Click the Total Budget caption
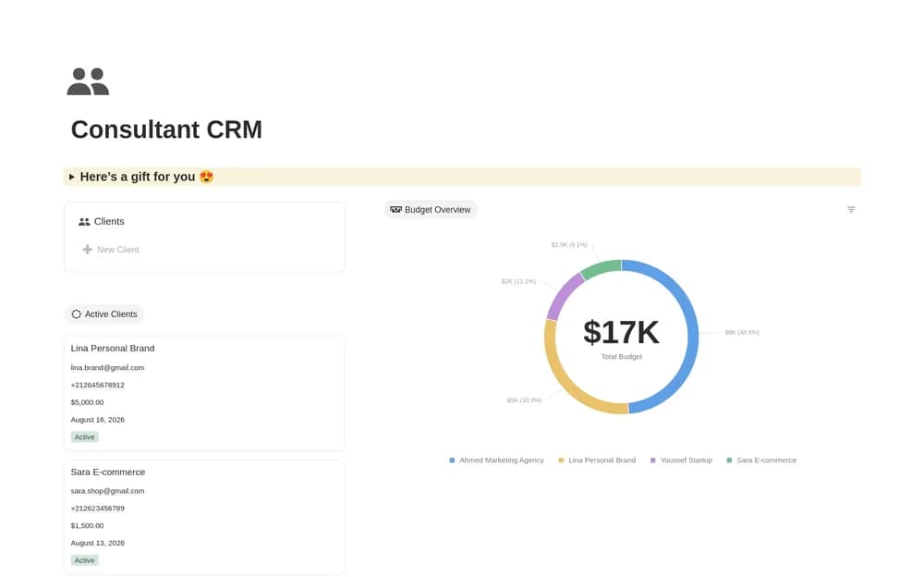The width and height of the screenshot is (924, 577). (621, 357)
